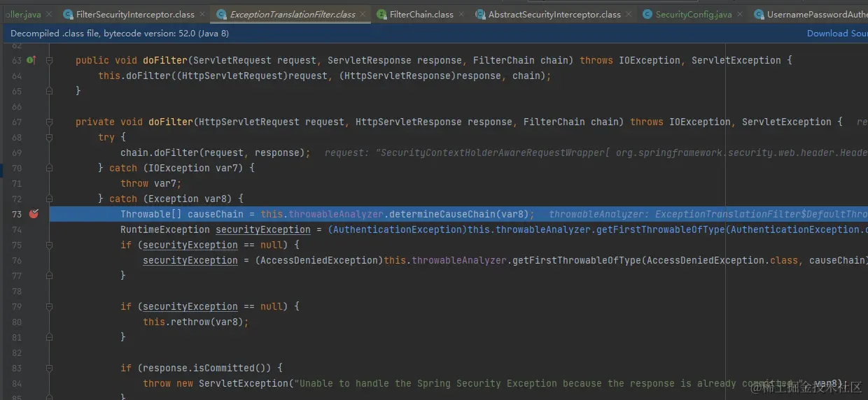Screen dimensions: 868x400
Task: Click the breakpoint icon on line 73
Action: [33, 214]
